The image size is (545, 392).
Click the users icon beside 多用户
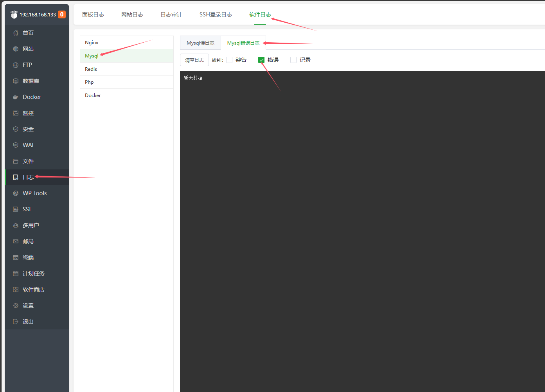[16, 225]
